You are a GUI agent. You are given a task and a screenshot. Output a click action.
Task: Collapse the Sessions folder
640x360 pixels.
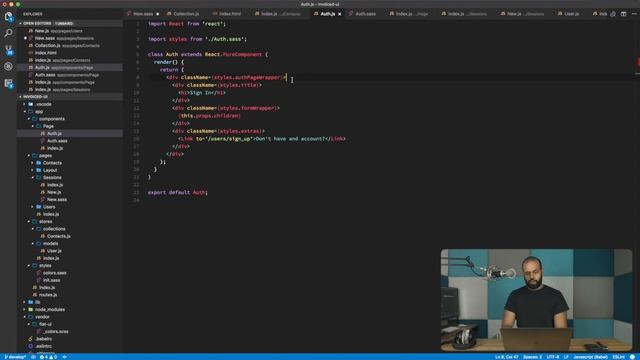pos(33,178)
